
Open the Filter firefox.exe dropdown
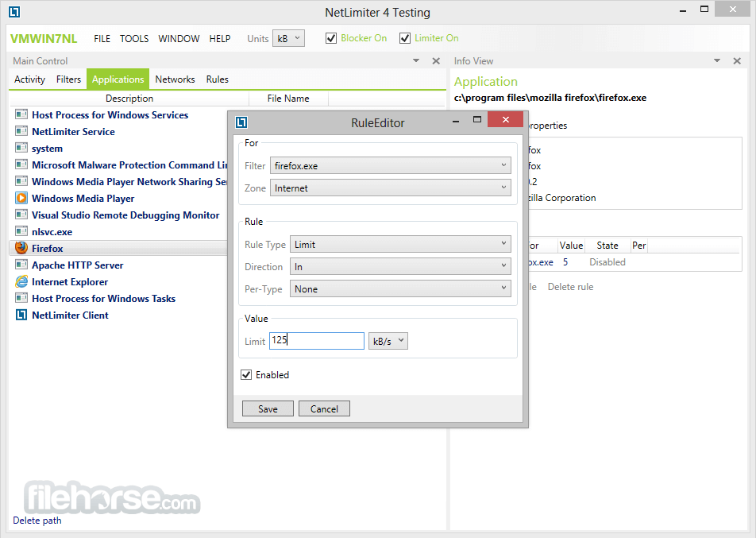[x=391, y=165]
